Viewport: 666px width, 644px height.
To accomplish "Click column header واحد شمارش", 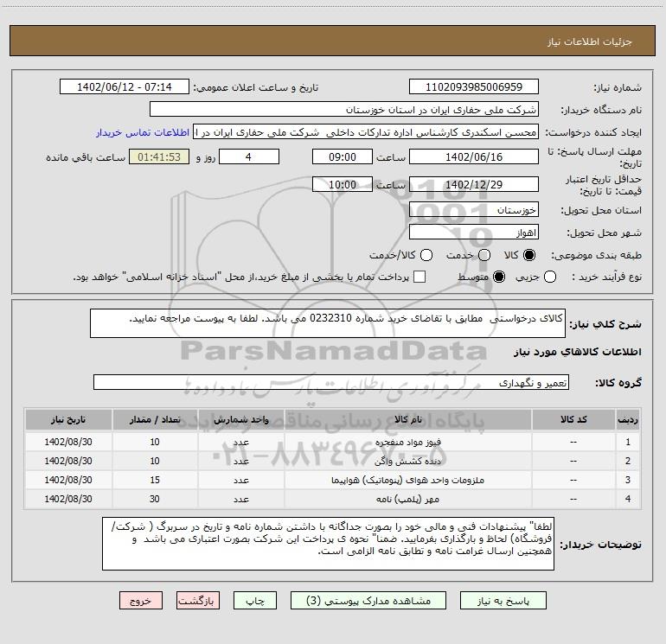I will [240, 419].
